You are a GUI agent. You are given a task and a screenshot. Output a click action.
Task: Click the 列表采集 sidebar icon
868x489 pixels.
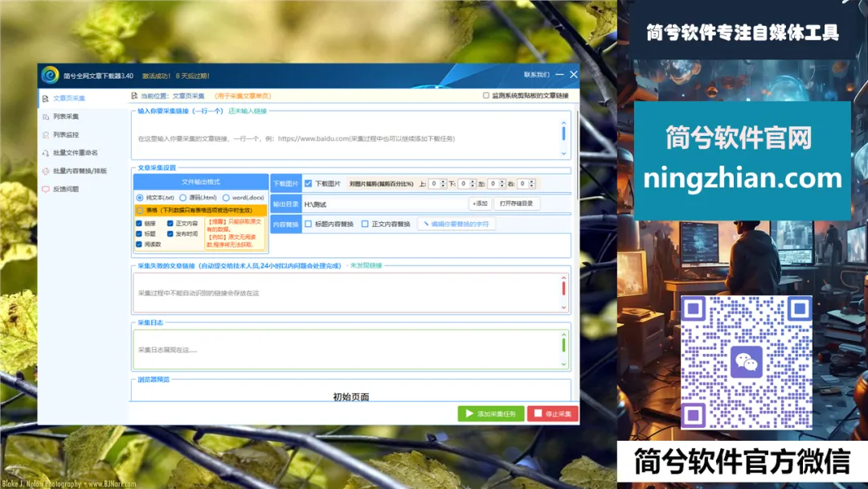(45, 117)
